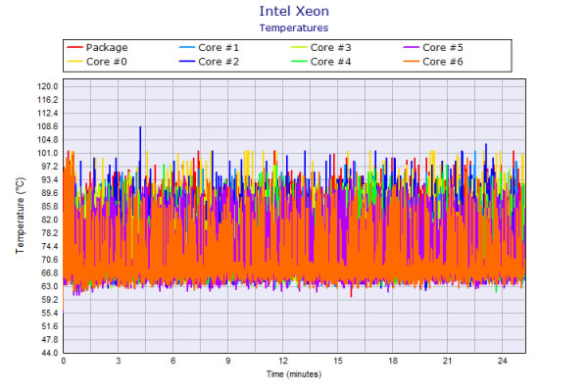Click the 3 minute x-axis tick label
This screenshot has height=392, width=588.
[119, 361]
